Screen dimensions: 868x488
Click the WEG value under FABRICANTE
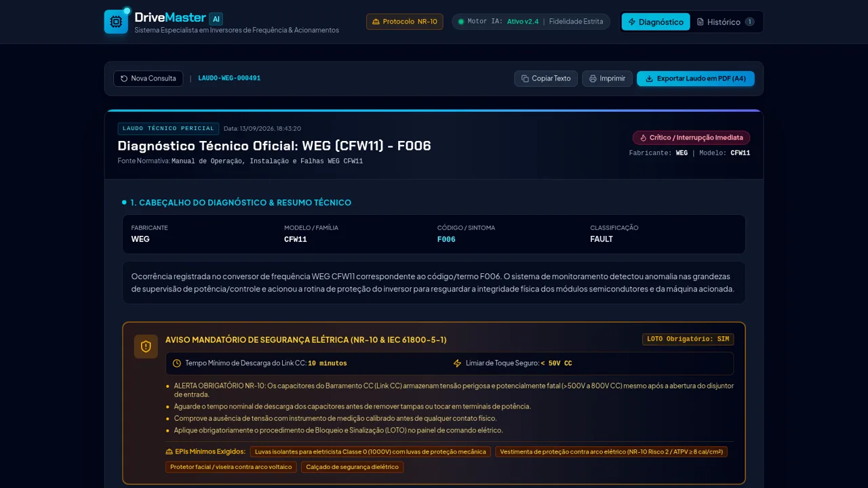(x=140, y=239)
